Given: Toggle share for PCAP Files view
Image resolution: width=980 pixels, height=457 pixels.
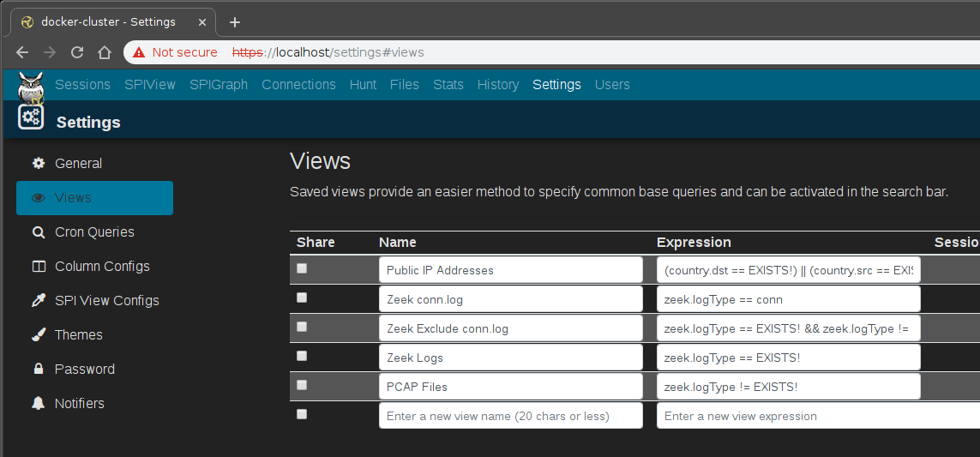Looking at the screenshot, I should 302,385.
